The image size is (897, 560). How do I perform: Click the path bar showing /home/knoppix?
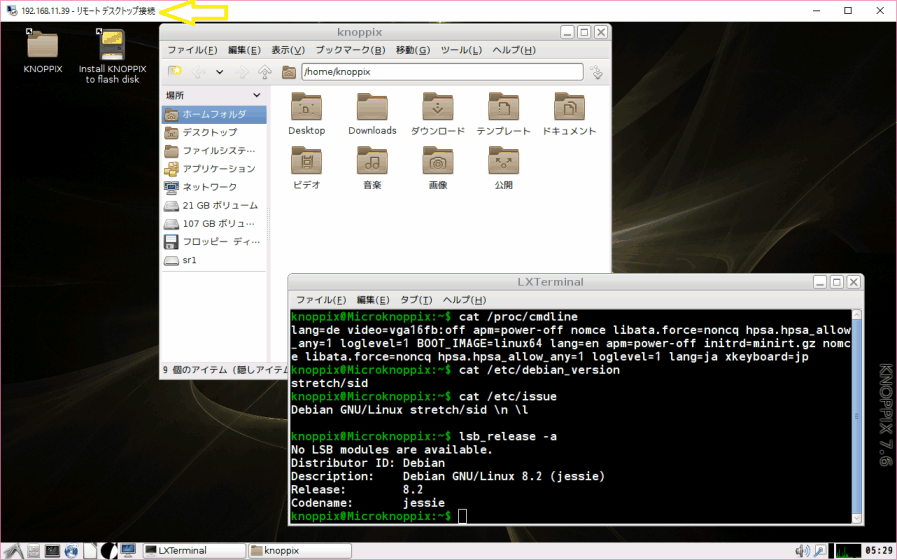[442, 72]
